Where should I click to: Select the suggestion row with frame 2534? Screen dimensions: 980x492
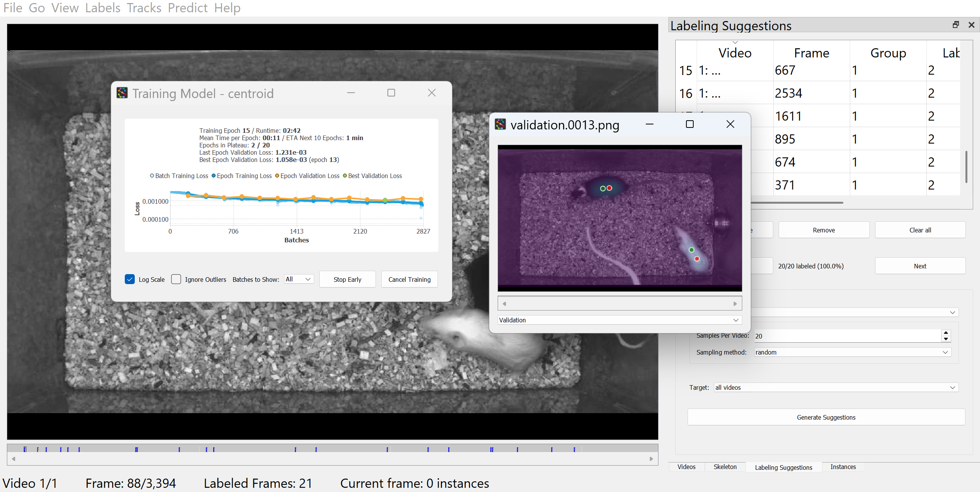coord(788,93)
